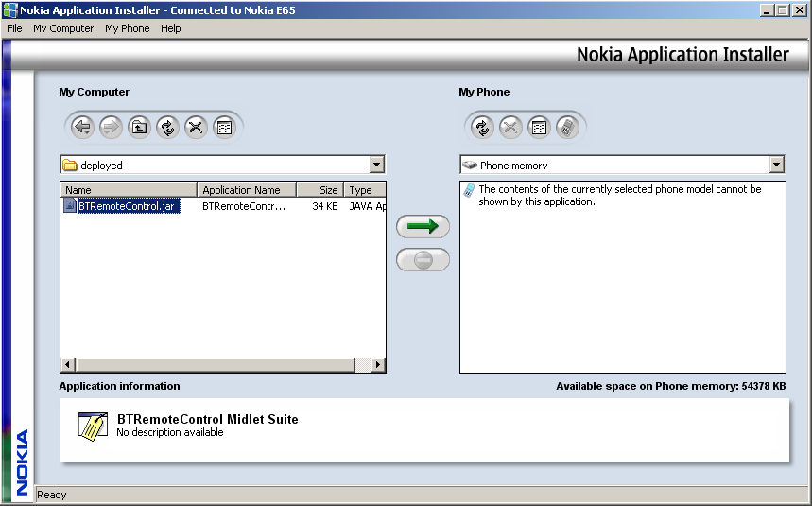Open the deployed folder dropdown

377,166
